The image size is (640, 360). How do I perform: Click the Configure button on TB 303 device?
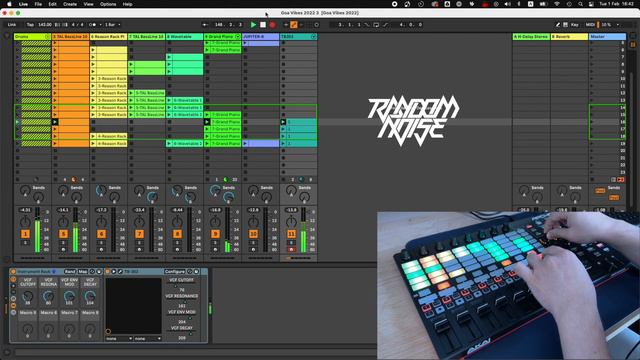175,271
